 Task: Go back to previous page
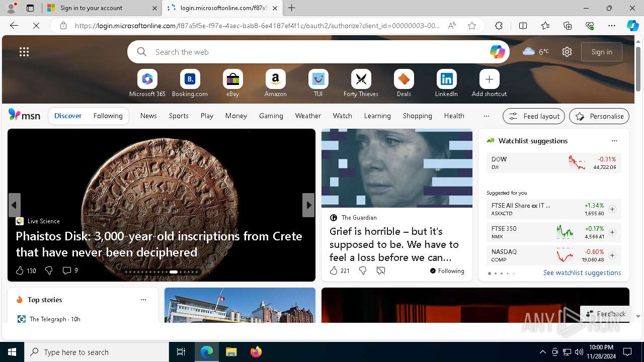click(x=14, y=26)
